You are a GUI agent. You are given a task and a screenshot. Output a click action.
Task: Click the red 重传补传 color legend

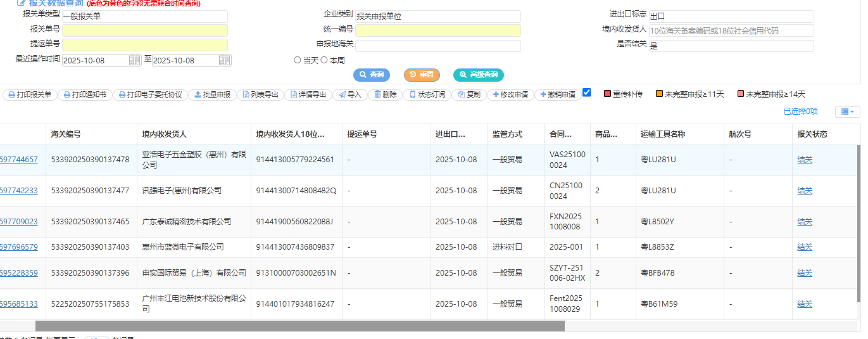(623, 94)
